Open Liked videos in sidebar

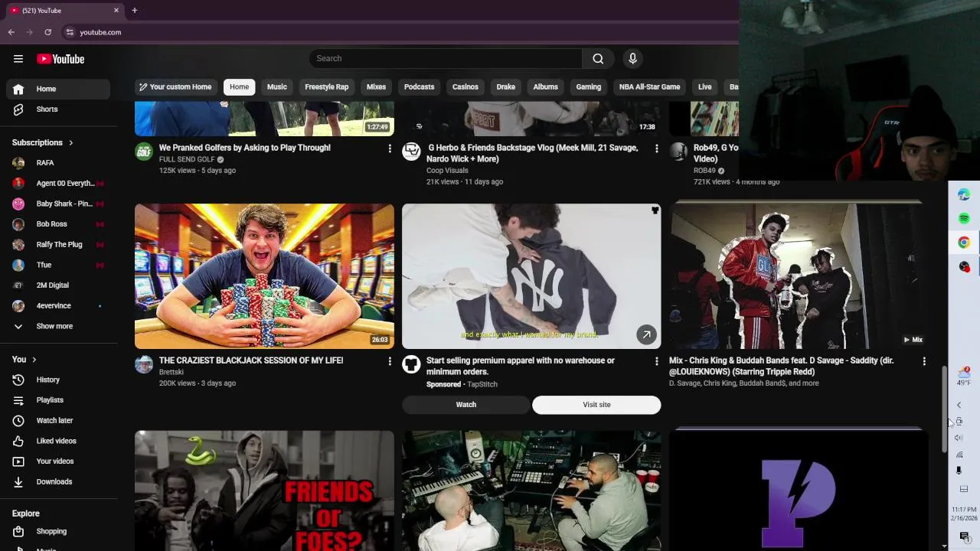click(x=58, y=441)
